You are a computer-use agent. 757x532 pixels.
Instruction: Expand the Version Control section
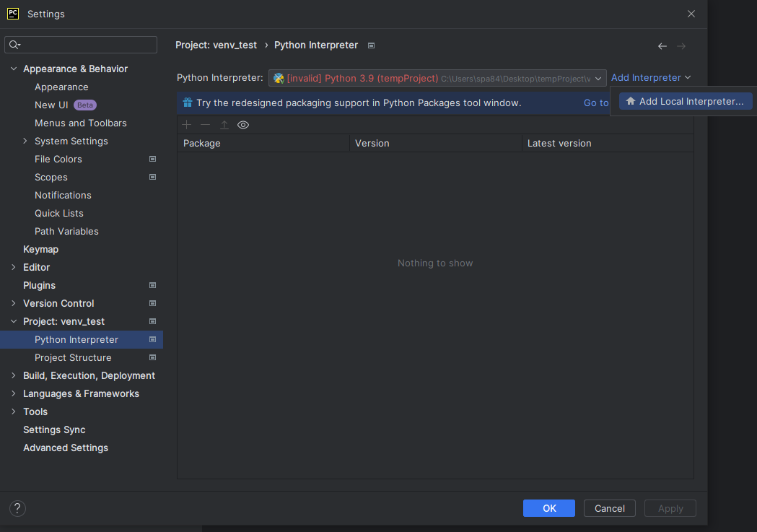pyautogui.click(x=14, y=303)
